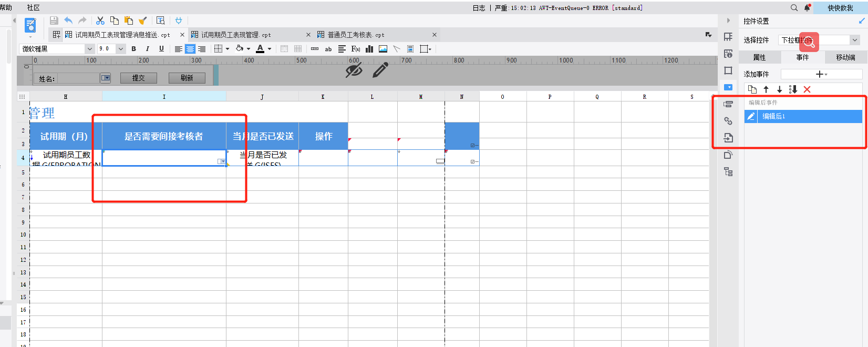Search using the magnifier icon in top bar
The height and width of the screenshot is (347, 868).
[794, 8]
